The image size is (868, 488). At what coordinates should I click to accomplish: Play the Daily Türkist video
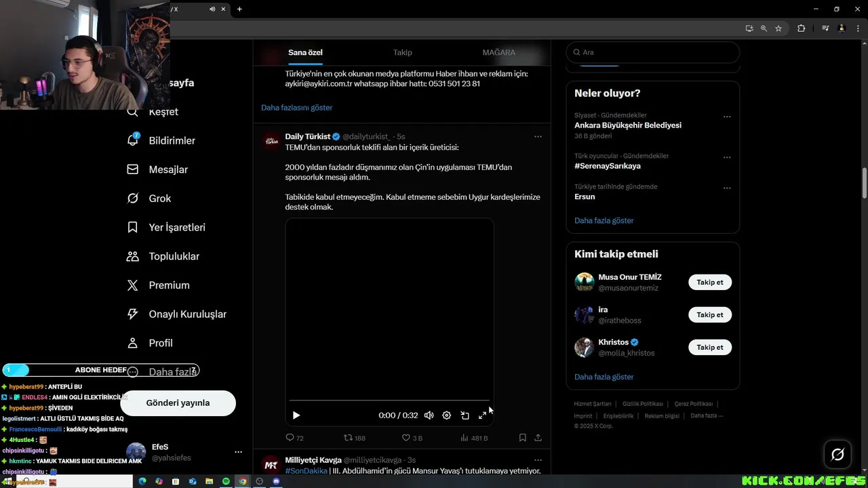tap(296, 415)
